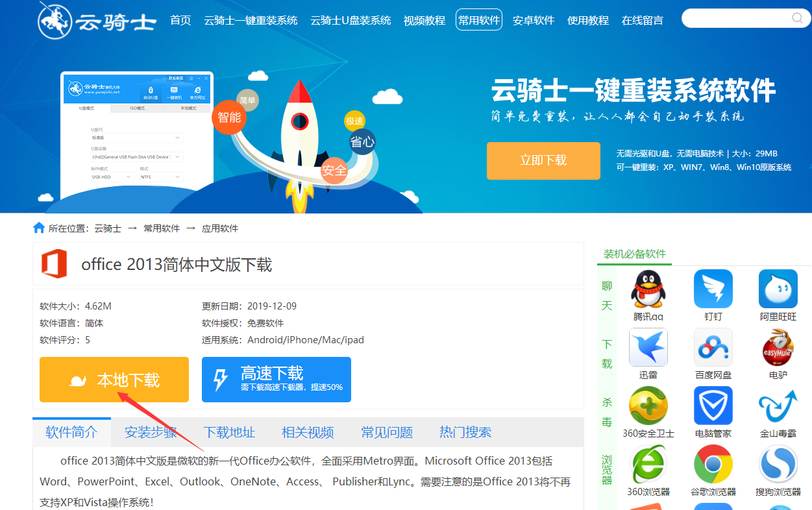Click the rocket banner illustration
This screenshot has width=812, height=510.
(299, 146)
